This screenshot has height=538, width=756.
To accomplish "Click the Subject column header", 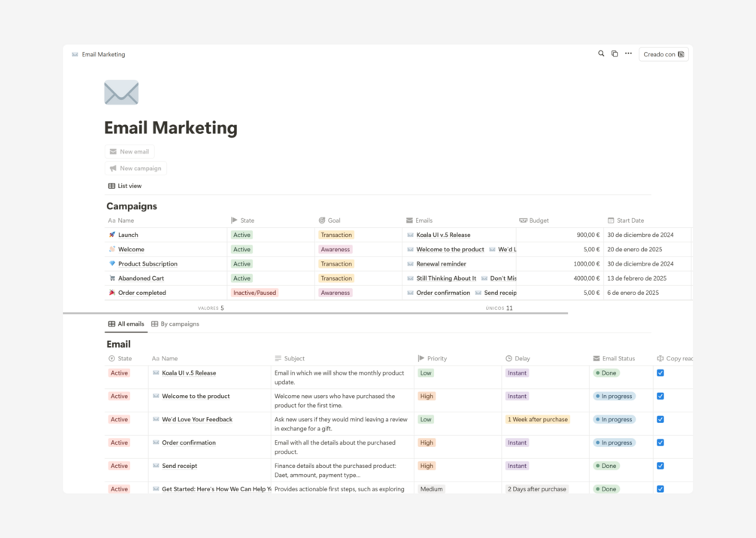I will click(290, 358).
